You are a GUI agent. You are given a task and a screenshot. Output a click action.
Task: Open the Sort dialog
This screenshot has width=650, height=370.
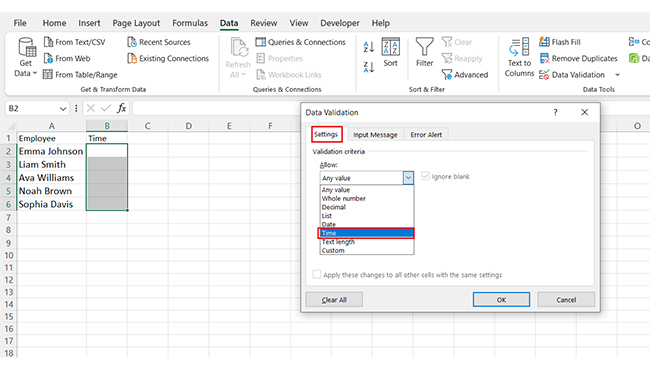pos(390,52)
